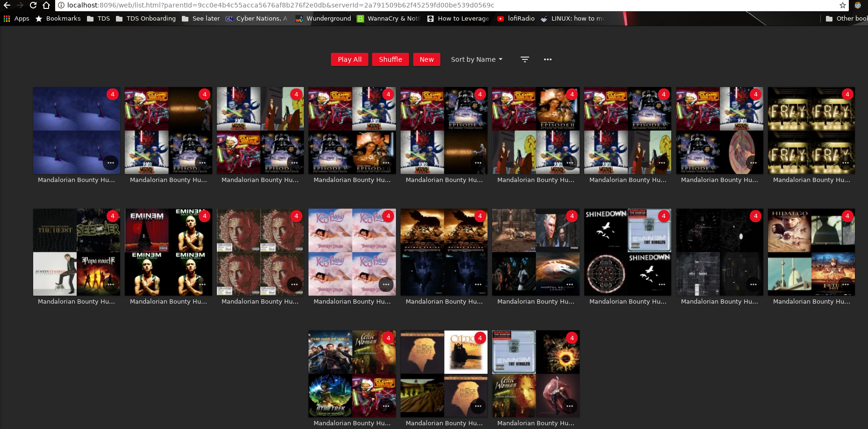The height and width of the screenshot is (429, 868).
Task: Open the See later bookmark folder
Action: (x=201, y=19)
